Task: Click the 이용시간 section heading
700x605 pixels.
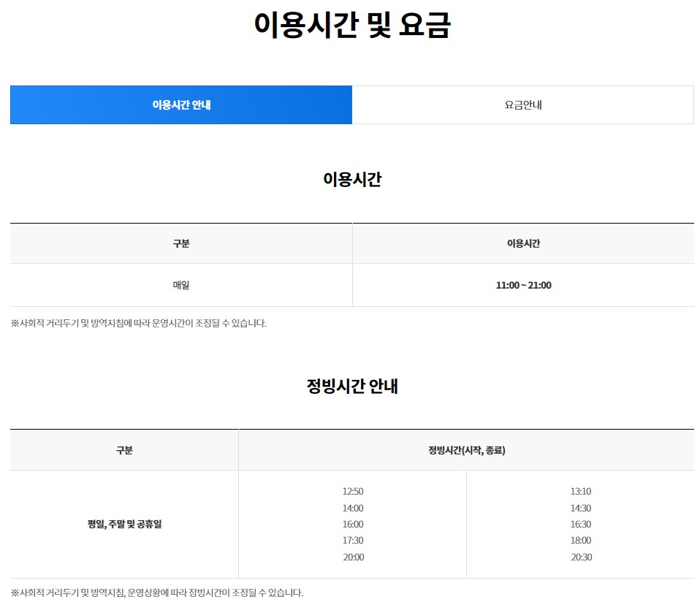Action: click(352, 179)
